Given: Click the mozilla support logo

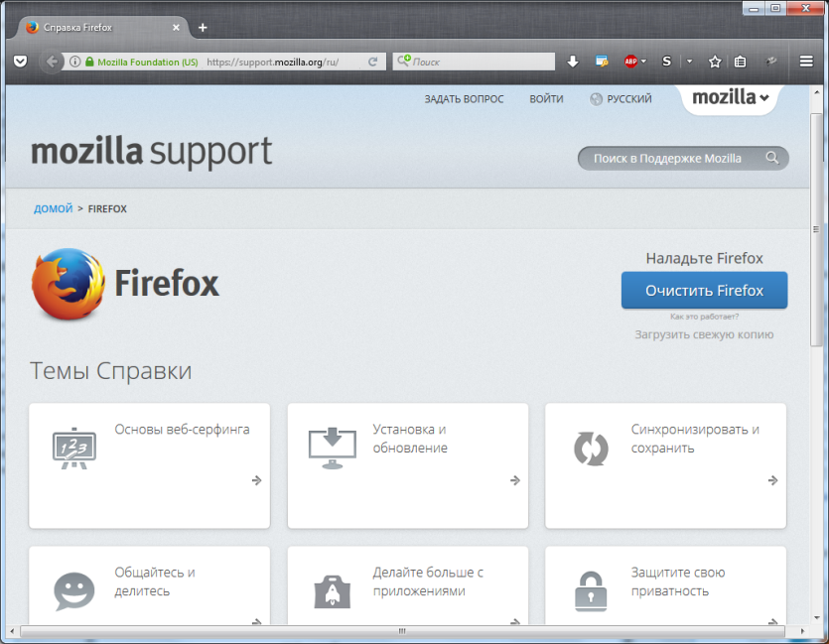Looking at the screenshot, I should (x=152, y=152).
